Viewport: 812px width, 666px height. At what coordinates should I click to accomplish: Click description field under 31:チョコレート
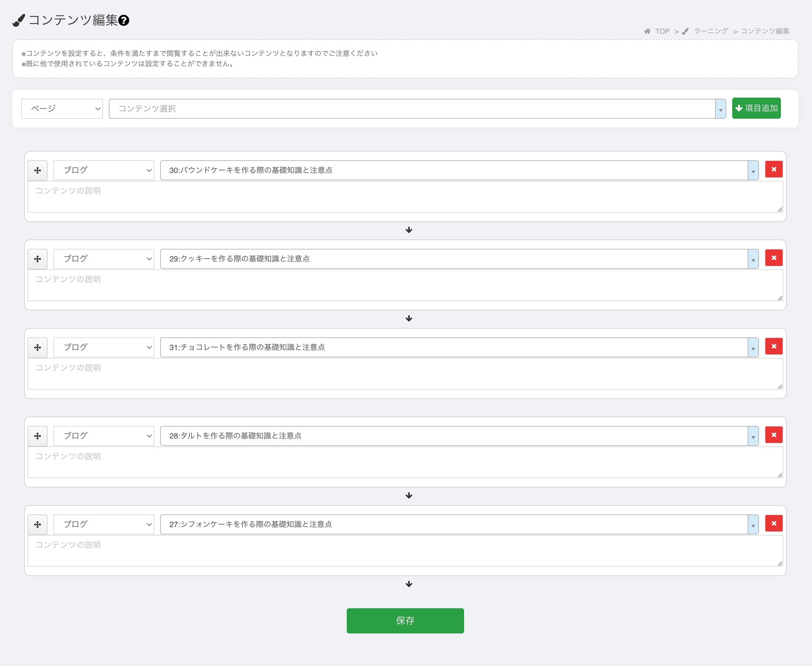[405, 374]
